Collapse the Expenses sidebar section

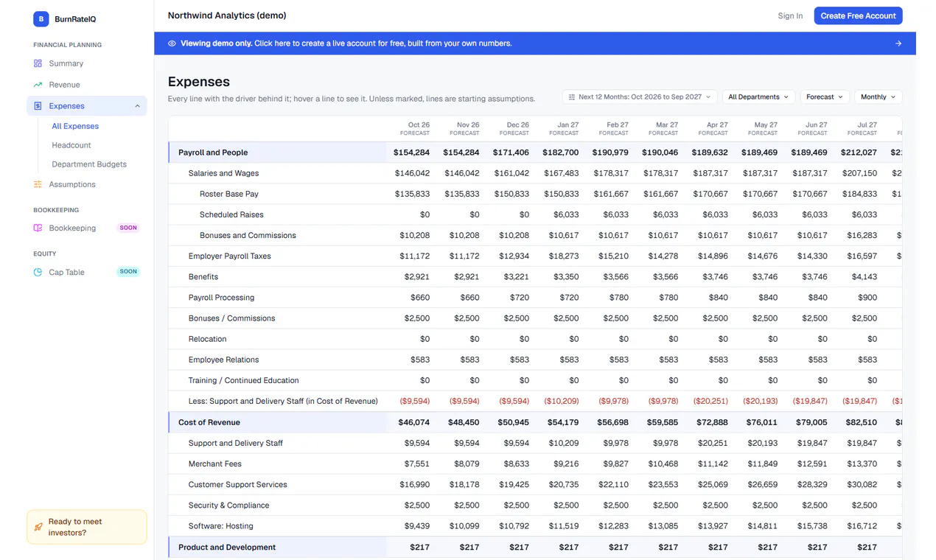pyautogui.click(x=137, y=106)
